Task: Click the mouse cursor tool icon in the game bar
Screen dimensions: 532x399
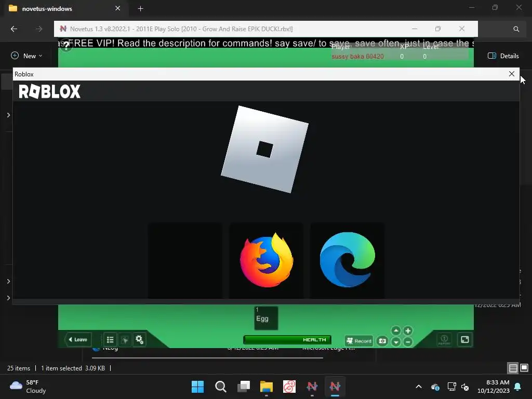Action: (125, 340)
